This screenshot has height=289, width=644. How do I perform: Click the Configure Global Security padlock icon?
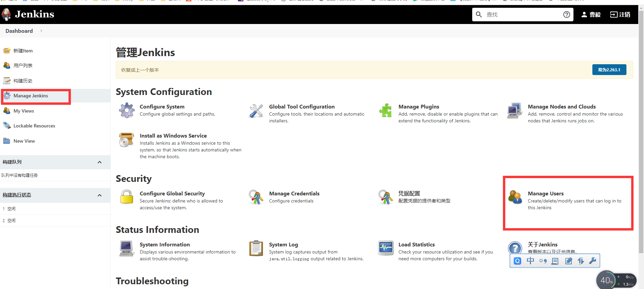(x=127, y=197)
